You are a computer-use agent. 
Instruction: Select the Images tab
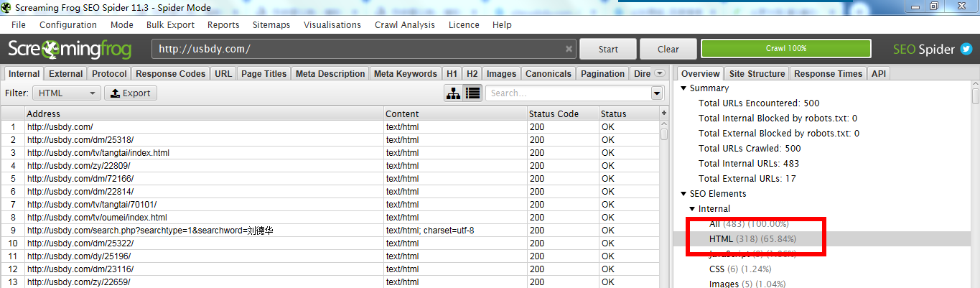point(501,73)
